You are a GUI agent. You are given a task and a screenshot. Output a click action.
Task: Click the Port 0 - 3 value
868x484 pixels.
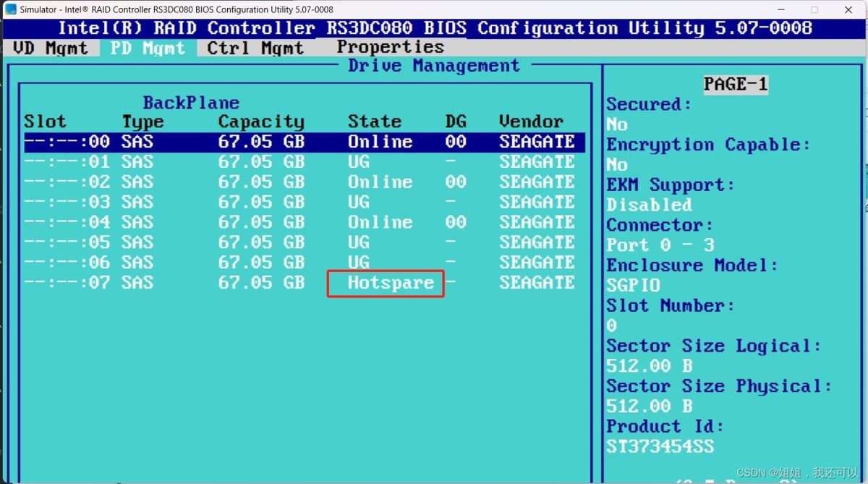660,245
